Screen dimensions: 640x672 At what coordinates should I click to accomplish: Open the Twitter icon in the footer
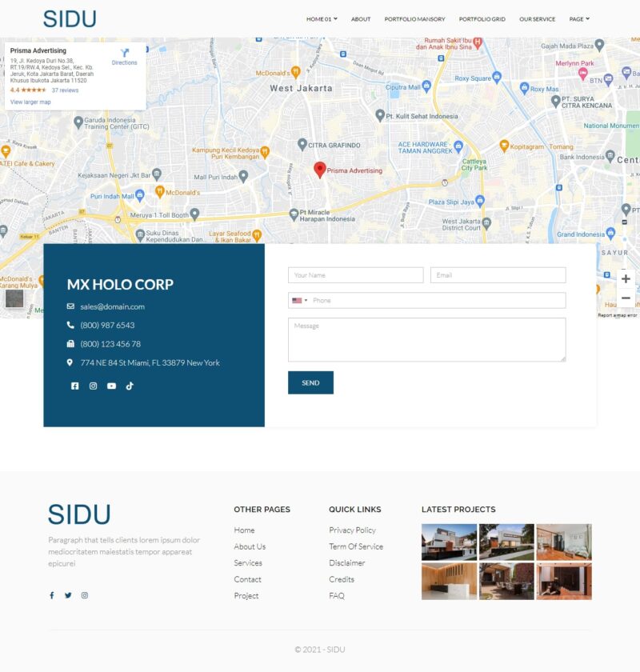tap(68, 595)
